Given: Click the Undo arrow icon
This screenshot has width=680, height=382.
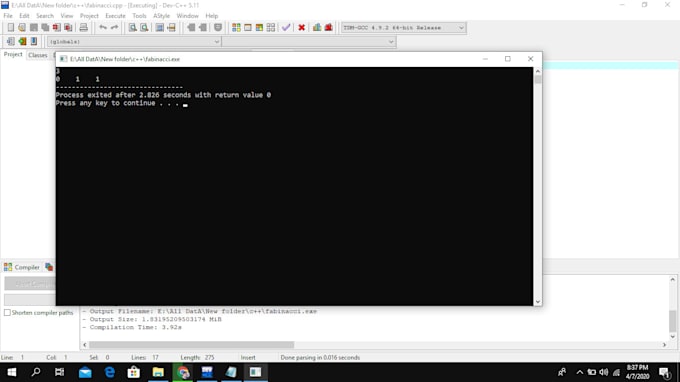Looking at the screenshot, I should (x=103, y=27).
